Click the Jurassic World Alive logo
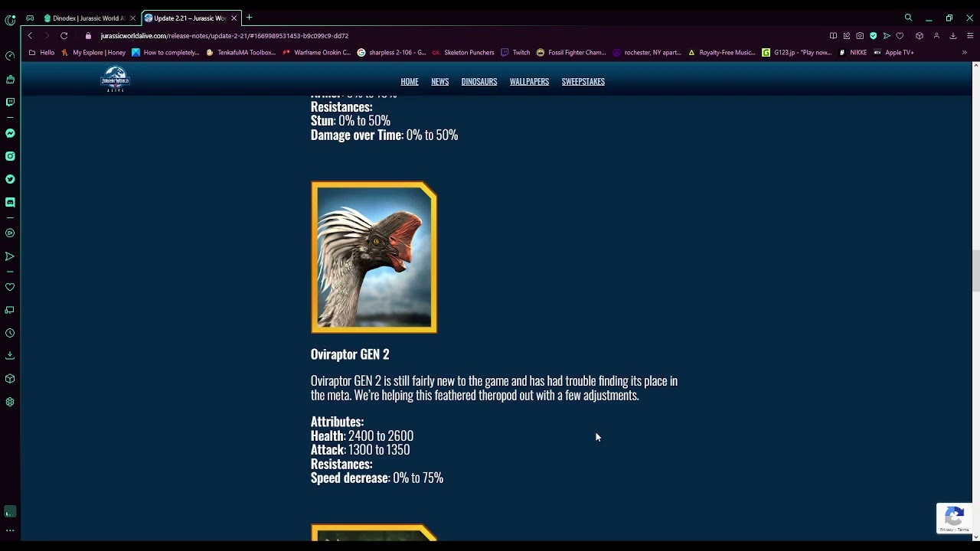The image size is (980, 551). (x=116, y=79)
